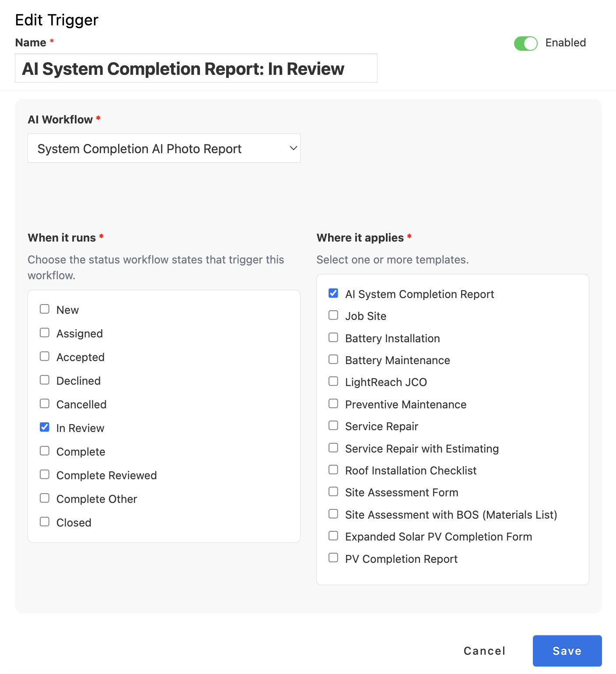Check the New status checkbox
This screenshot has height=674, width=616.
click(45, 309)
